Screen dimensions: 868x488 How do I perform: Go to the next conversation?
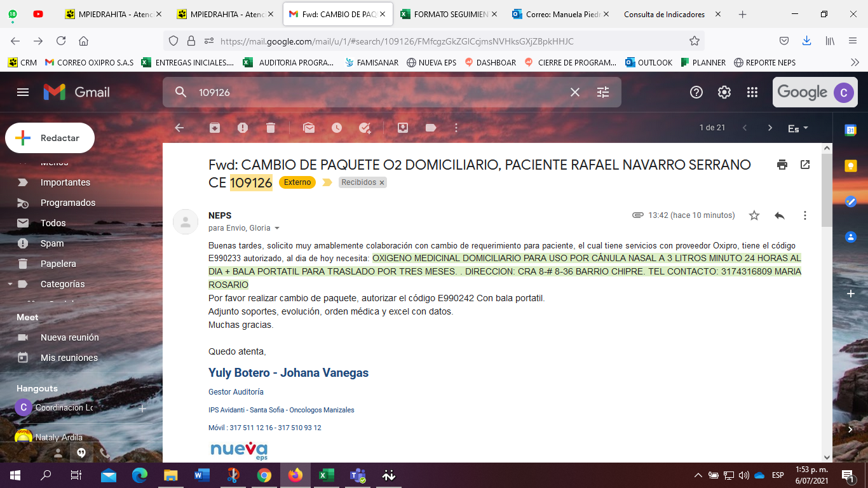click(x=770, y=128)
